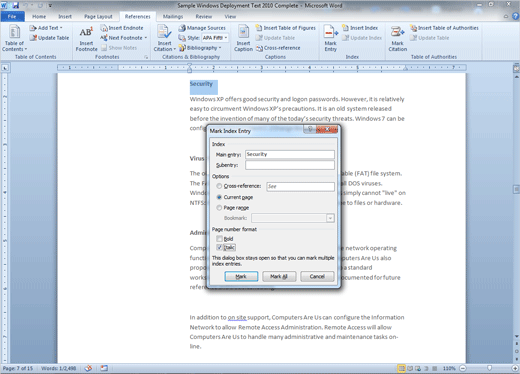Click Cross-reference in Captions group
This screenshot has height=374, width=520.
click(x=278, y=48)
